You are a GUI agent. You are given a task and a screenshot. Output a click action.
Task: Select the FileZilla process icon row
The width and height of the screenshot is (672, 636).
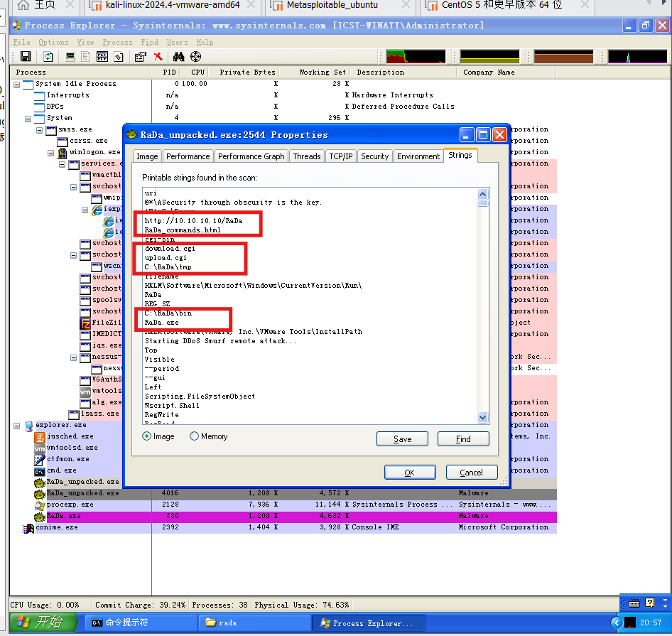tap(100, 323)
